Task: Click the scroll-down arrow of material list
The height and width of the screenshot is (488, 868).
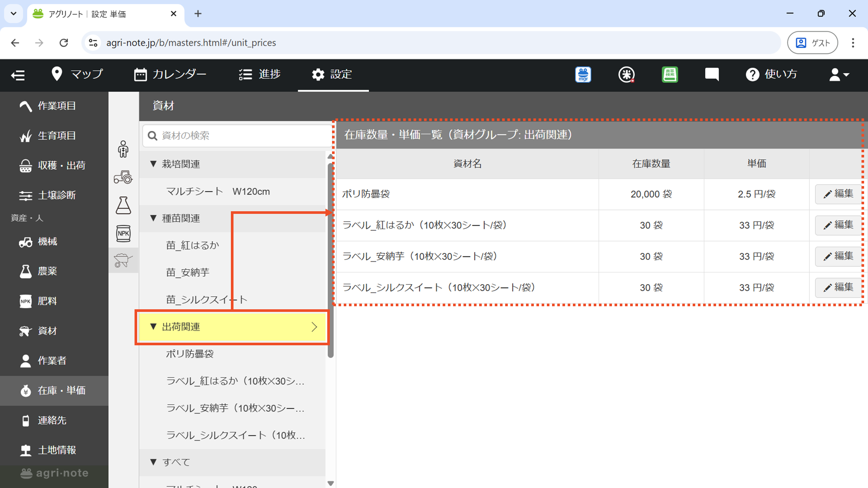Action: [x=331, y=483]
